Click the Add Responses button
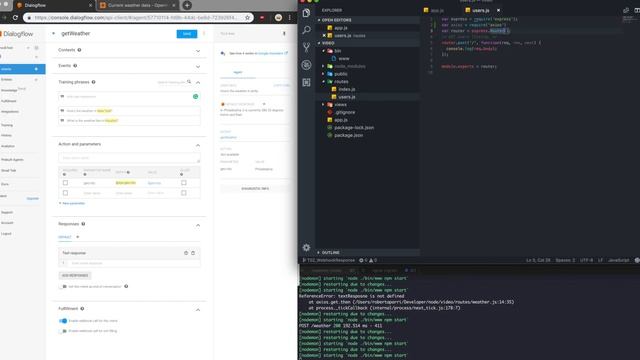Image resolution: width=640 pixels, height=360 pixels. pos(75,276)
